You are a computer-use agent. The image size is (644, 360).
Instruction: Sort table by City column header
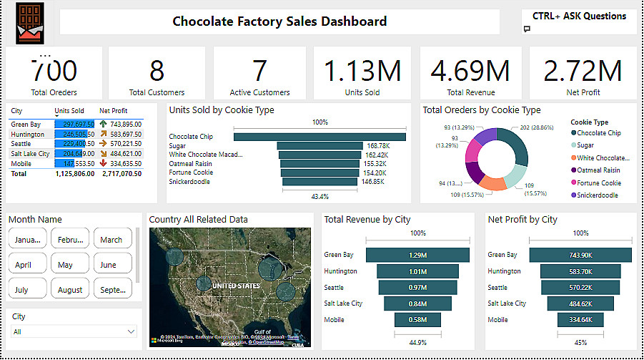click(16, 111)
